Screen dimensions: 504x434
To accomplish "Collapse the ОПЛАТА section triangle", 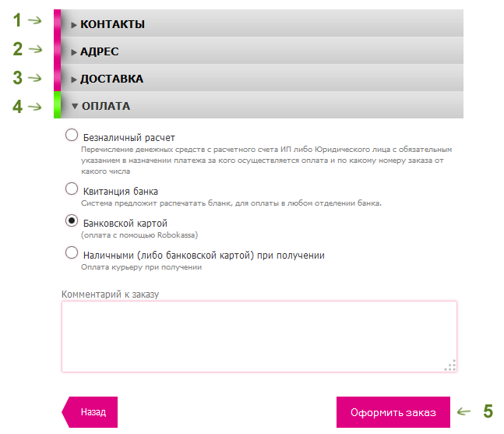I will tap(75, 106).
